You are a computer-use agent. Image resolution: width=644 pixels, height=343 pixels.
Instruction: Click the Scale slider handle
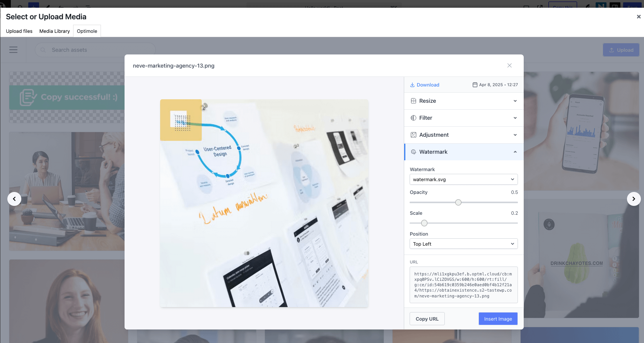point(424,223)
